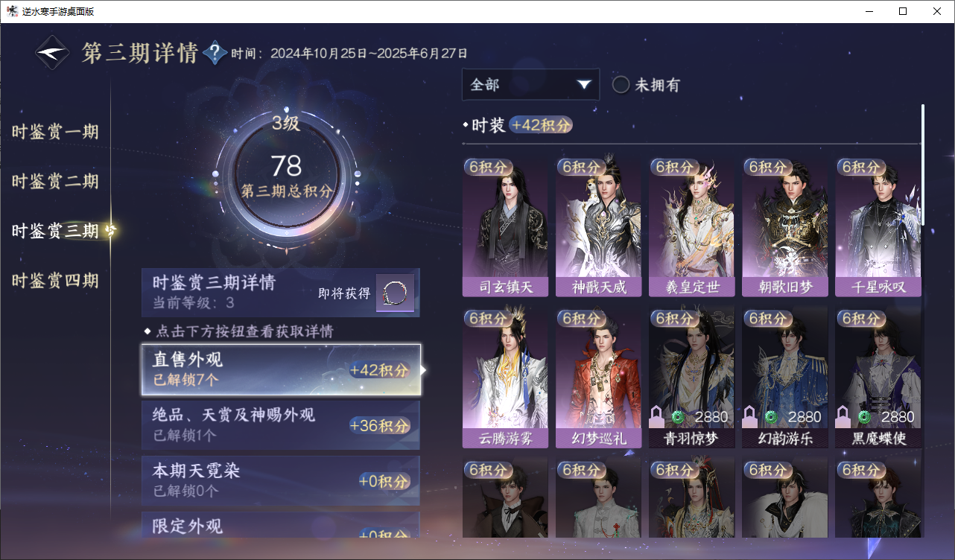Click the upcoming reward ring icon
Viewport: 955px width, 560px height.
[x=395, y=294]
